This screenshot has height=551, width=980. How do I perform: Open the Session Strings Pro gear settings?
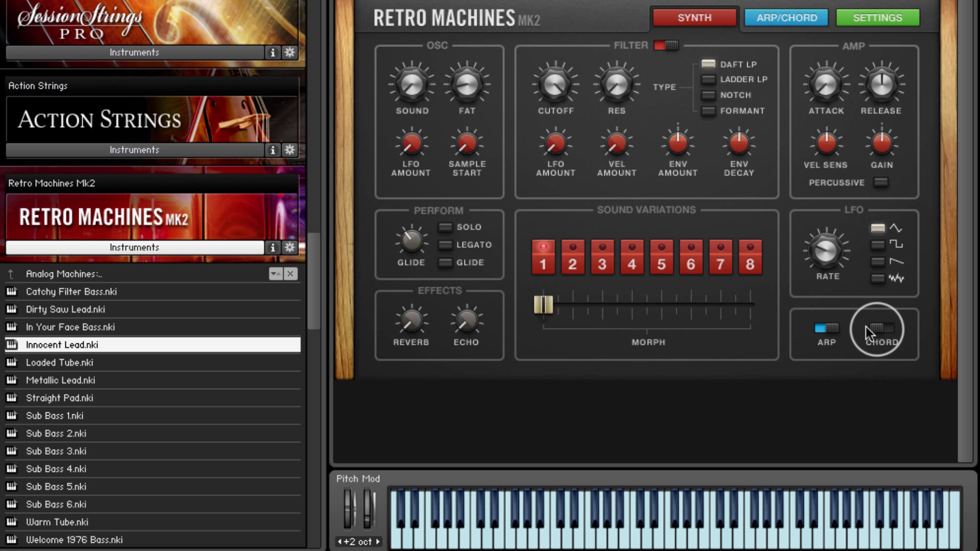point(290,53)
